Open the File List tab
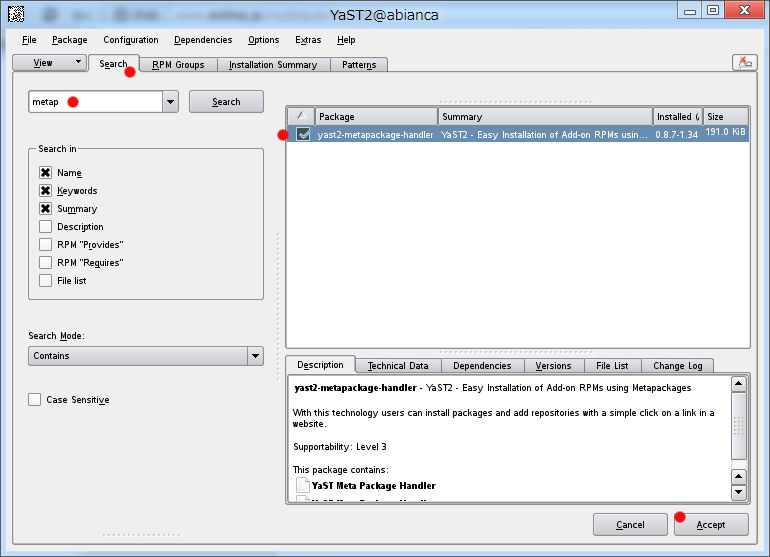 [612, 365]
